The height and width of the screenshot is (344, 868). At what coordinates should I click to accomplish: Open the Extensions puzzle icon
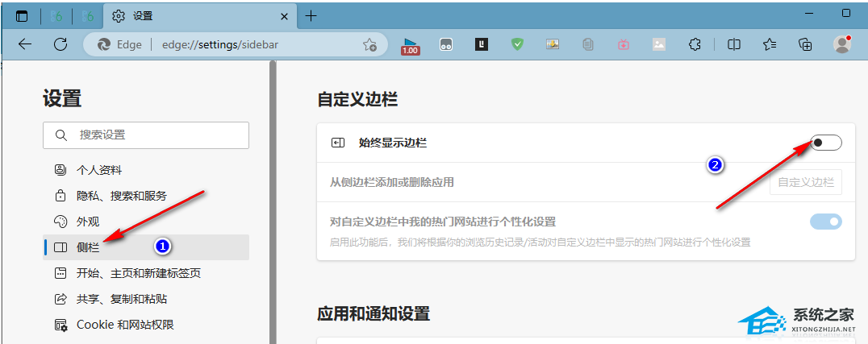[x=695, y=45]
